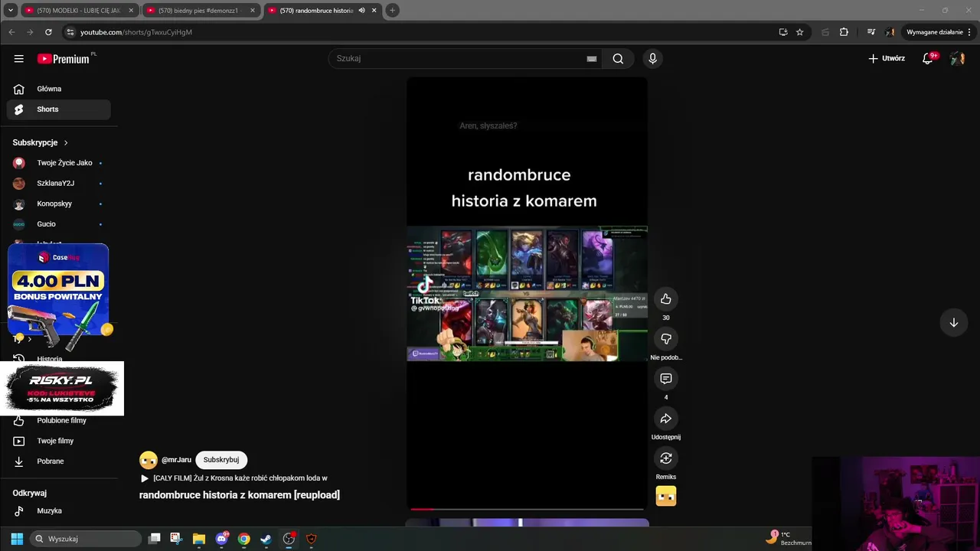Dislike the Short with thumbs down

pos(666,339)
